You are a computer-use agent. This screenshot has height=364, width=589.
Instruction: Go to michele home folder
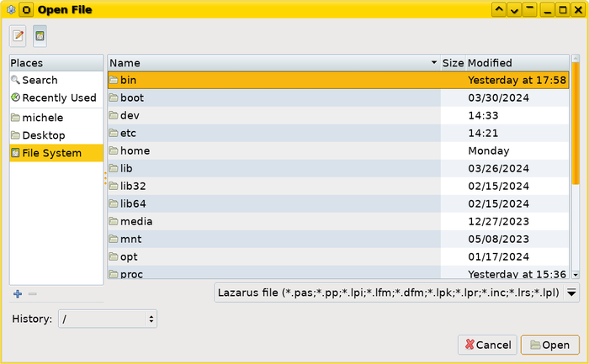(x=56, y=118)
